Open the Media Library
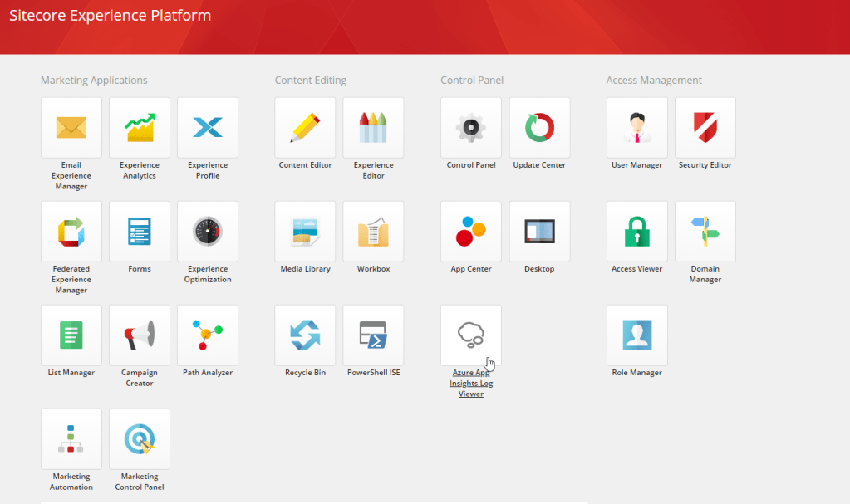Image resolution: width=850 pixels, height=504 pixels. (x=305, y=231)
